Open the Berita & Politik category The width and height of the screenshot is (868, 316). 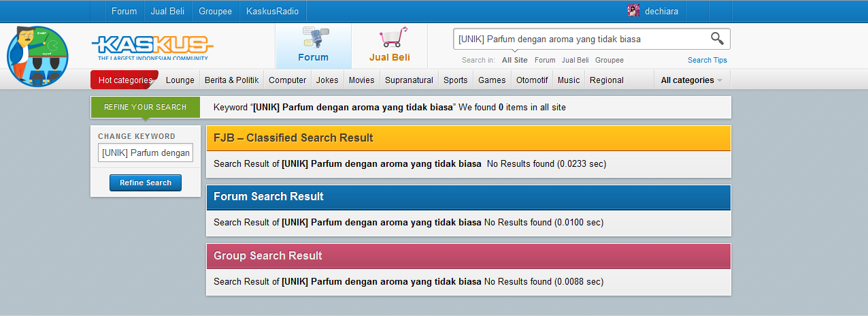pyautogui.click(x=231, y=80)
